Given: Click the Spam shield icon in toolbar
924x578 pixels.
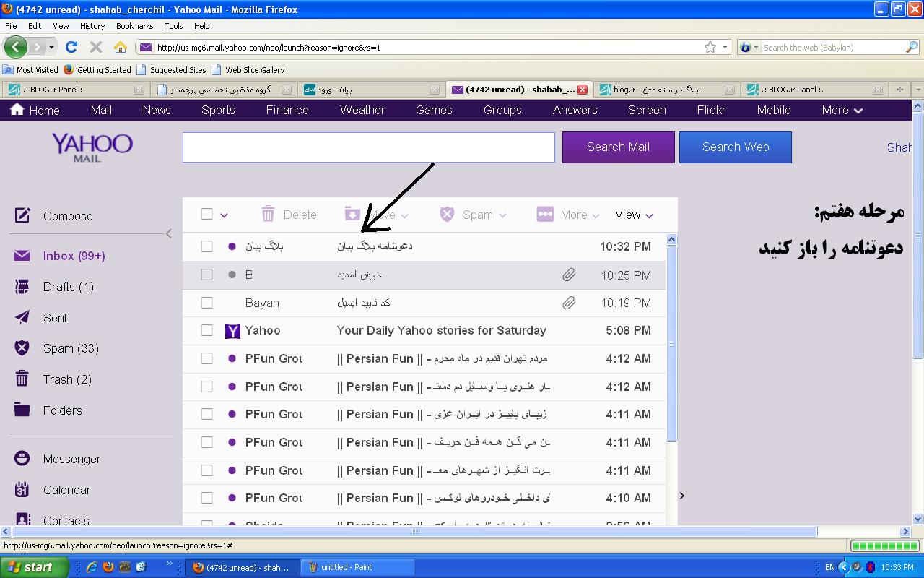Looking at the screenshot, I should 447,214.
